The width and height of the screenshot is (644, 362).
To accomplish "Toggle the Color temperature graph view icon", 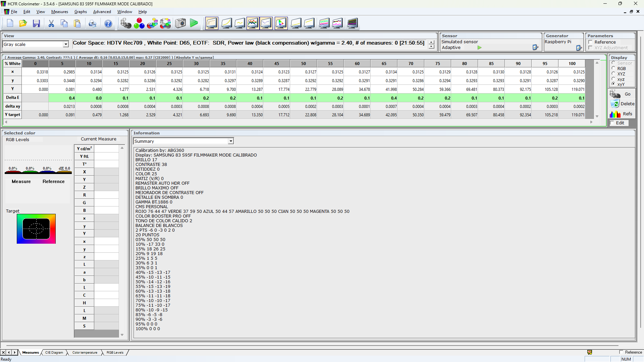I will (266, 23).
